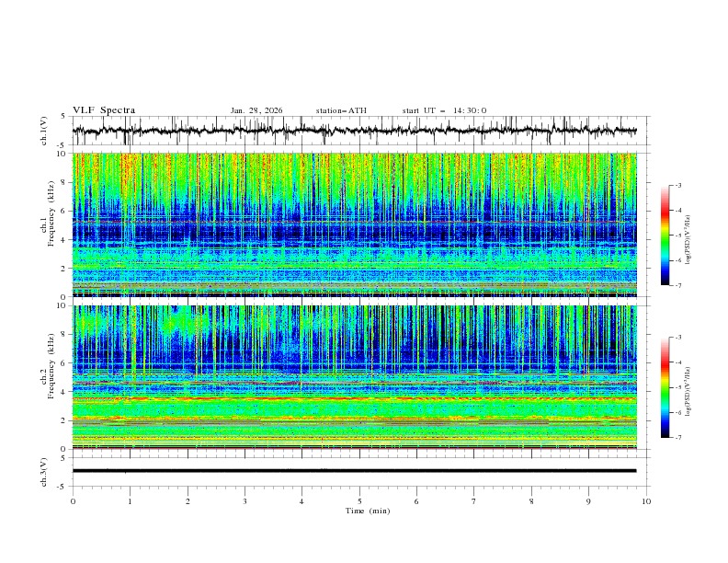Click the lower ch.2 color scale bar
Screen dimensions: 728x563
point(665,387)
